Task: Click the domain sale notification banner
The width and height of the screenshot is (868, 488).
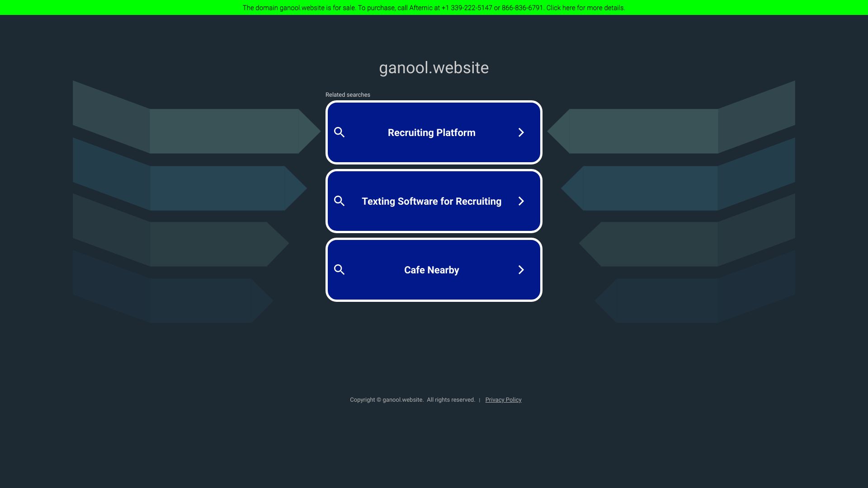Action: click(434, 8)
